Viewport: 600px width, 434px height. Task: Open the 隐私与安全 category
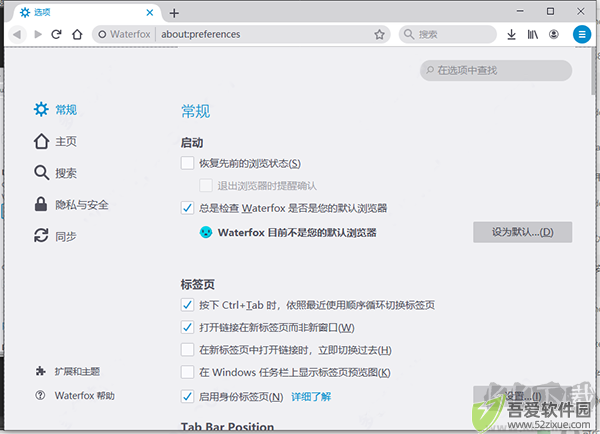[72, 205]
